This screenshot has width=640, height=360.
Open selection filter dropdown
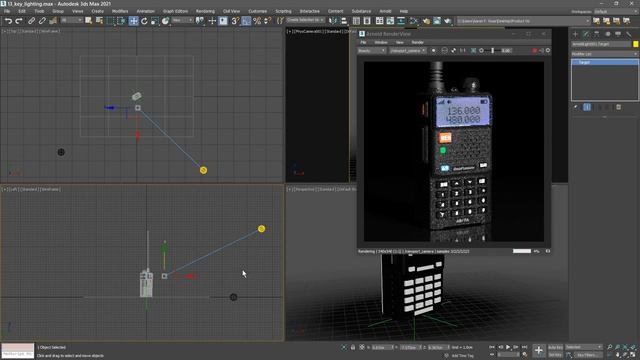pos(71,20)
